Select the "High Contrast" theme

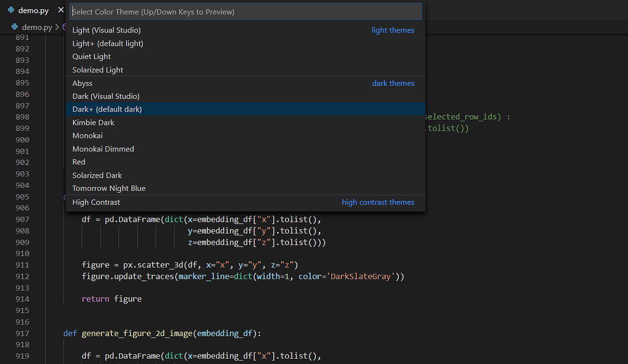(96, 202)
